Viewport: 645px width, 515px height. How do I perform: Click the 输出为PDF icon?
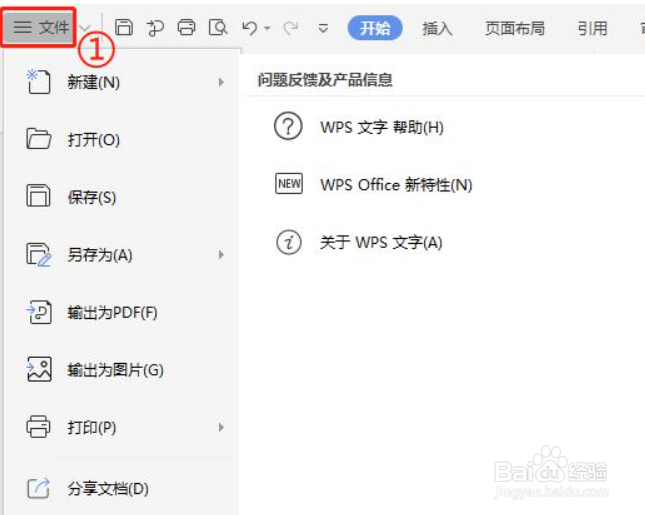pyautogui.click(x=39, y=312)
